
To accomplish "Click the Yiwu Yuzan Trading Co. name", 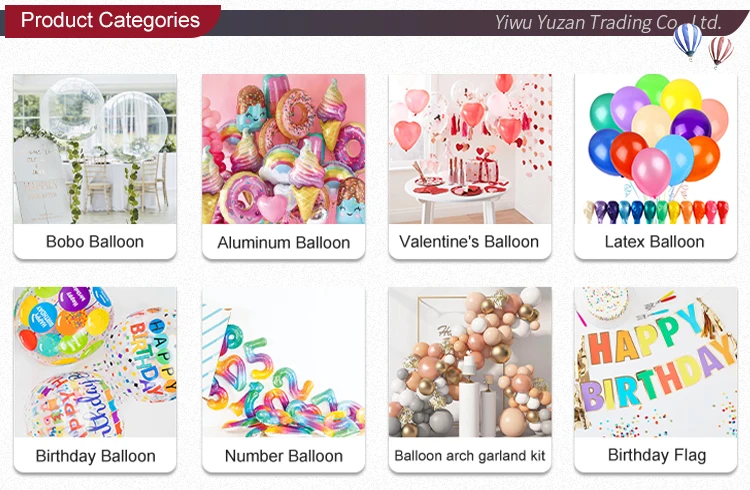I will [607, 22].
